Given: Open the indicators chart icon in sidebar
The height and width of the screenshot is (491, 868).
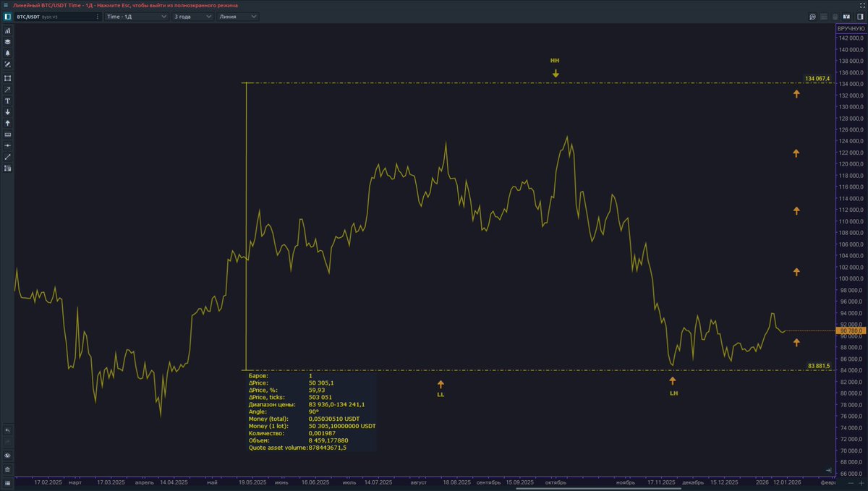Looking at the screenshot, I should (7, 31).
